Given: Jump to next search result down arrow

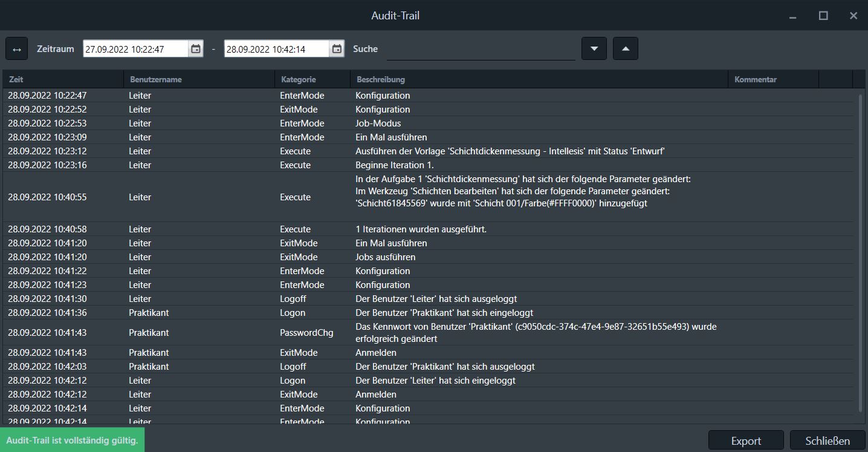Looking at the screenshot, I should [x=594, y=49].
